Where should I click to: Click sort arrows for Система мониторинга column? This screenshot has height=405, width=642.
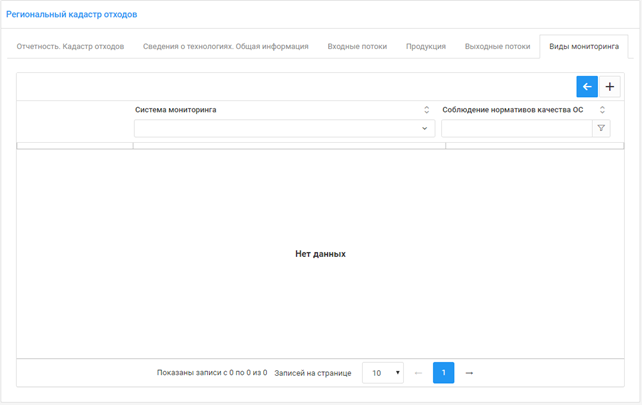pyautogui.click(x=427, y=110)
